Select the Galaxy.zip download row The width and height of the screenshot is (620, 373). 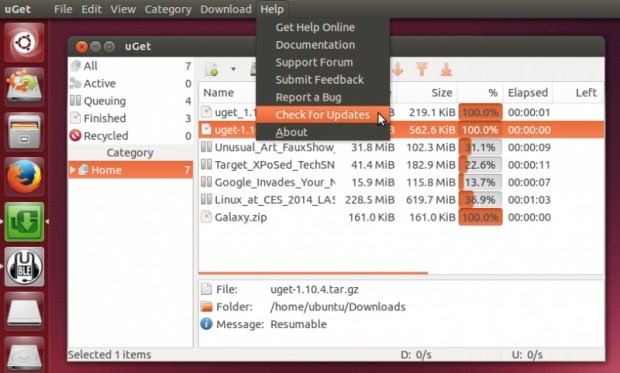coord(401,217)
